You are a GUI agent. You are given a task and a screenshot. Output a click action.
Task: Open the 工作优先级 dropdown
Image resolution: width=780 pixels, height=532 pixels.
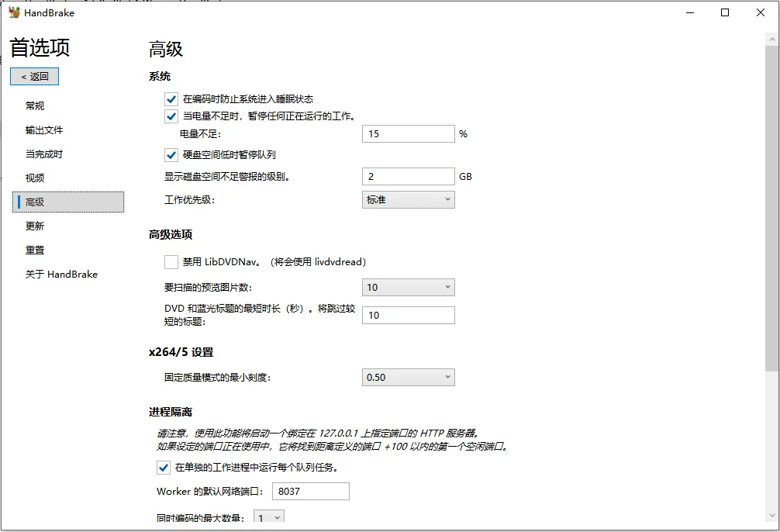click(x=409, y=199)
